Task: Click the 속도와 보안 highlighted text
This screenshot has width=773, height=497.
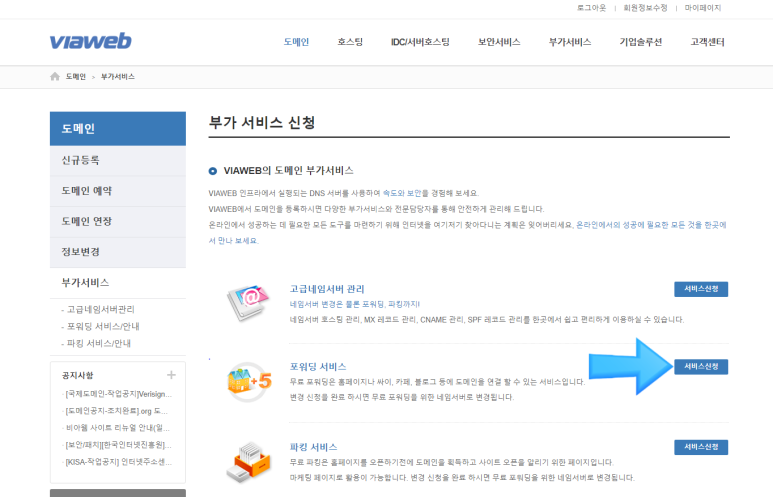Action: point(402,193)
